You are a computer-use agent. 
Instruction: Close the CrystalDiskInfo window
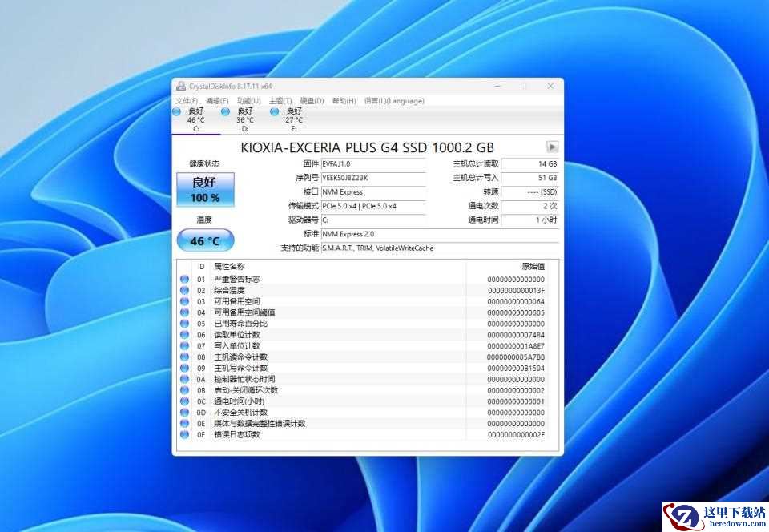(550, 86)
